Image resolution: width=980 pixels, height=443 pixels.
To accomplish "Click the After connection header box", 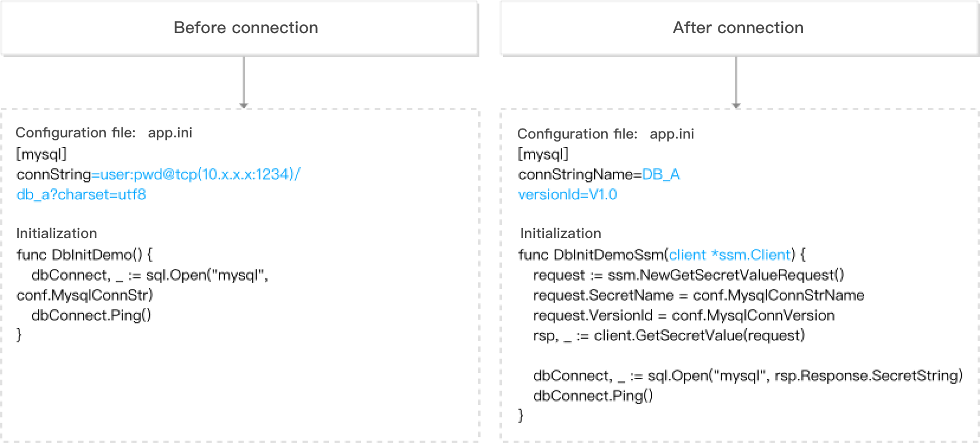I will [x=739, y=28].
